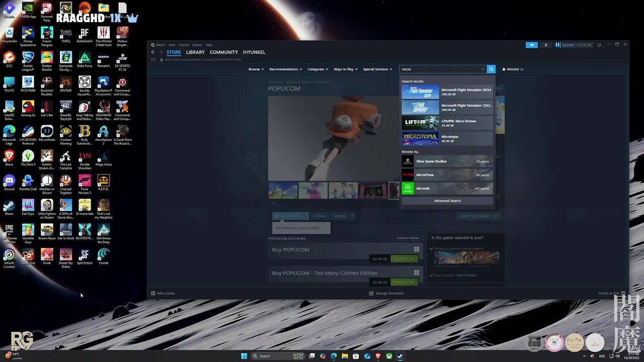
Task: Switch to the IHYUNKEL profile tab
Action: [254, 52]
